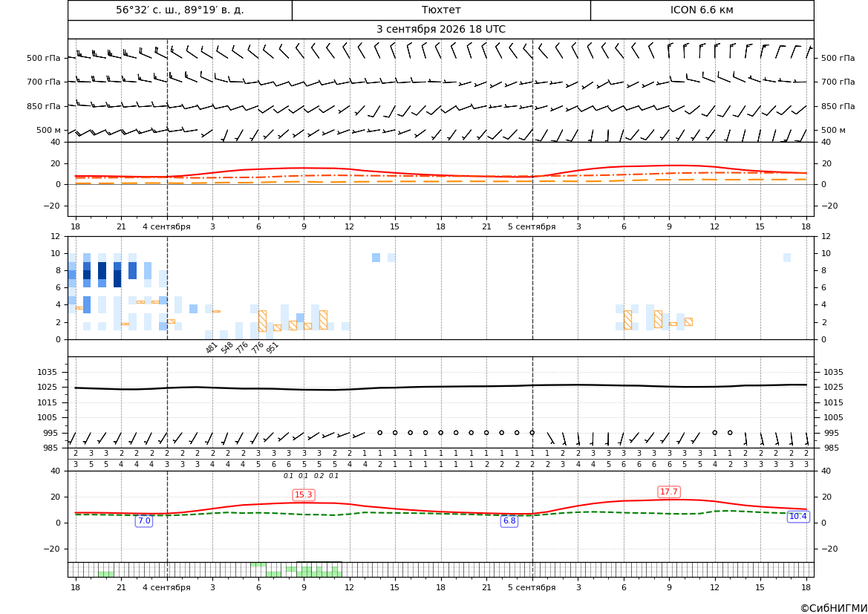Click the 951 cloud base height label
Viewport: 868px width, 614px height.
pyautogui.click(x=273, y=347)
